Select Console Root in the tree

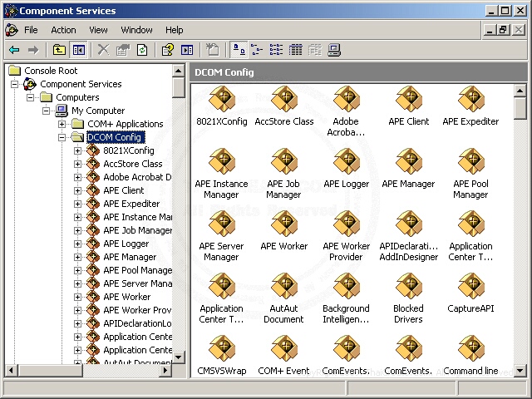click(51, 71)
